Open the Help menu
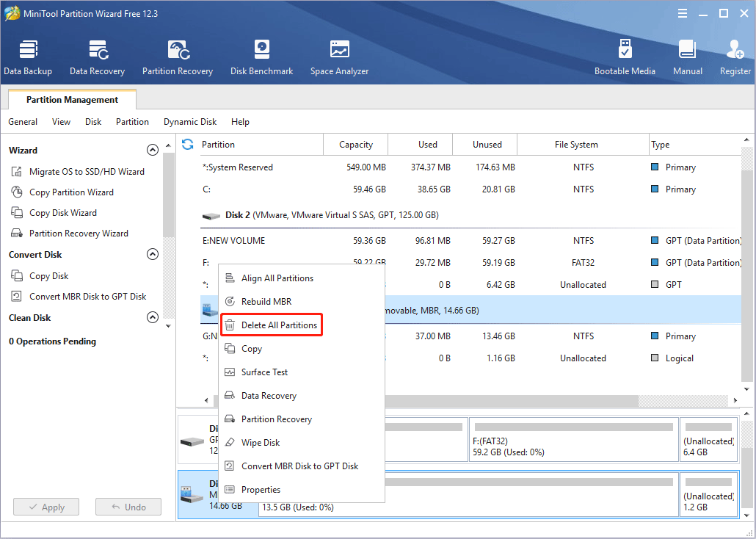This screenshot has height=539, width=756. pyautogui.click(x=240, y=122)
